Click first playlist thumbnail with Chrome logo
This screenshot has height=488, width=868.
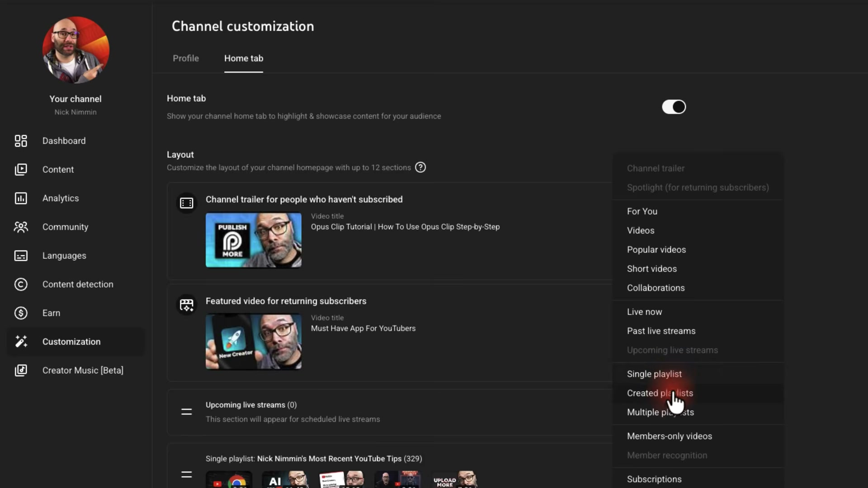click(229, 479)
